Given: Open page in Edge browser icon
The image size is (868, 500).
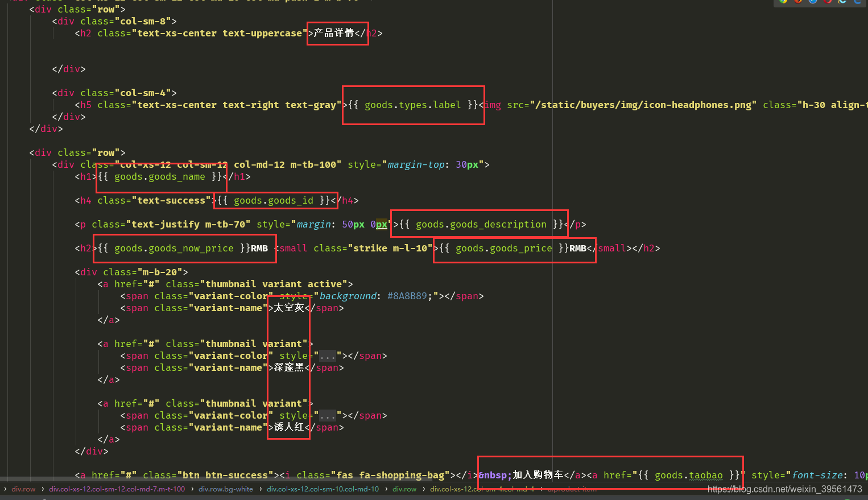Looking at the screenshot, I should point(857,1).
